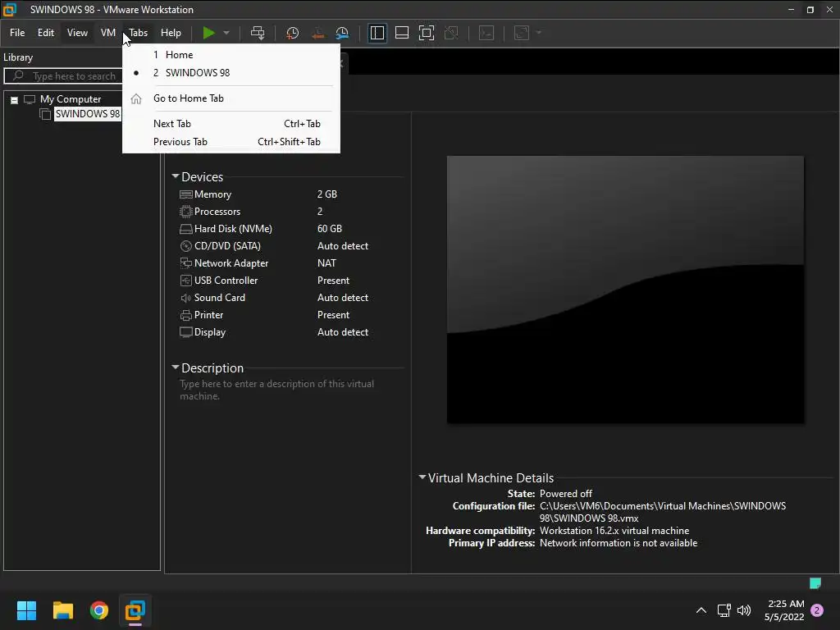Toggle the thumbnail bar view icon
Viewport: 840px width, 630px height.
(402, 33)
